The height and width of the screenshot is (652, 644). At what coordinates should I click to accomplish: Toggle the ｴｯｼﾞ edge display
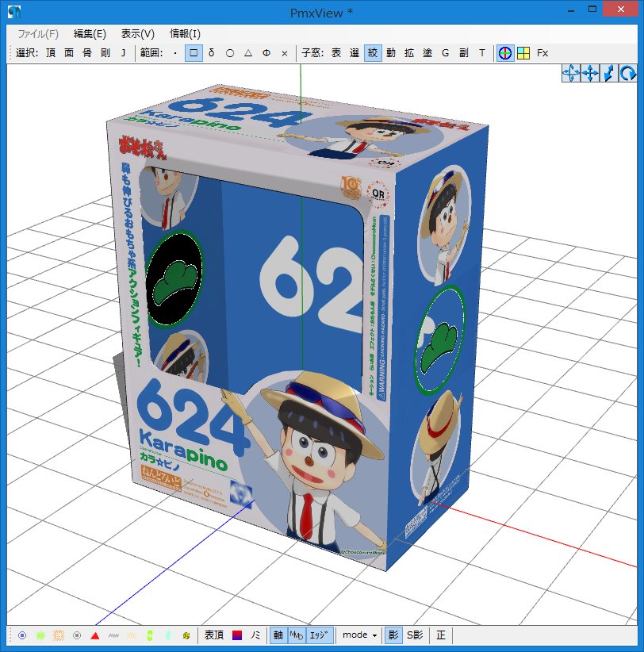[319, 635]
